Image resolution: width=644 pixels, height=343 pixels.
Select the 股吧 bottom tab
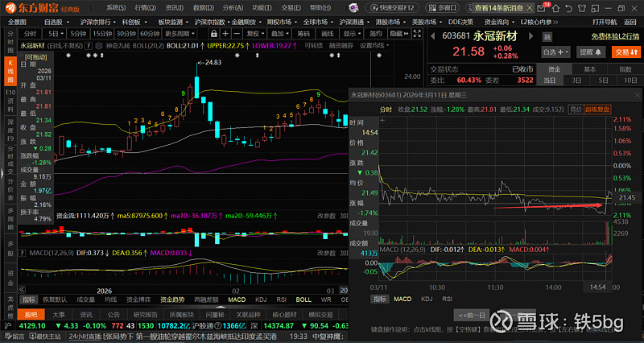click(31, 315)
